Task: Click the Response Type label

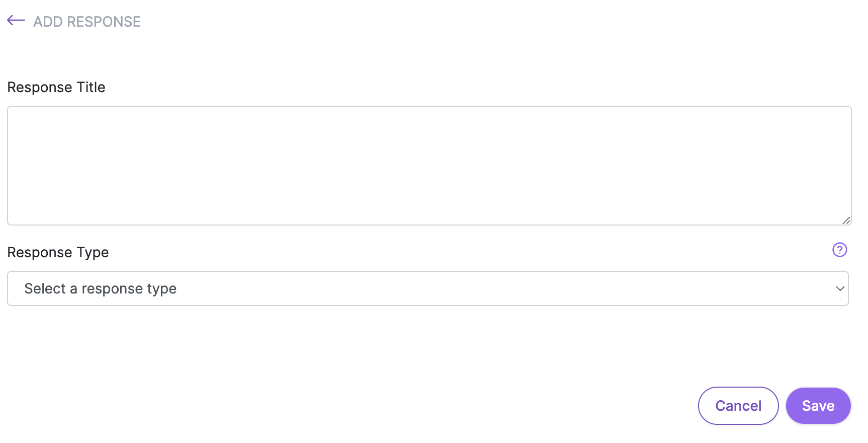Action: 58,252
